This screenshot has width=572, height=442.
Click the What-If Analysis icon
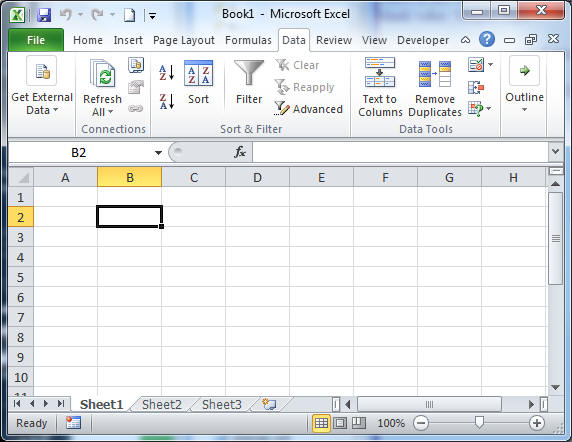475,108
